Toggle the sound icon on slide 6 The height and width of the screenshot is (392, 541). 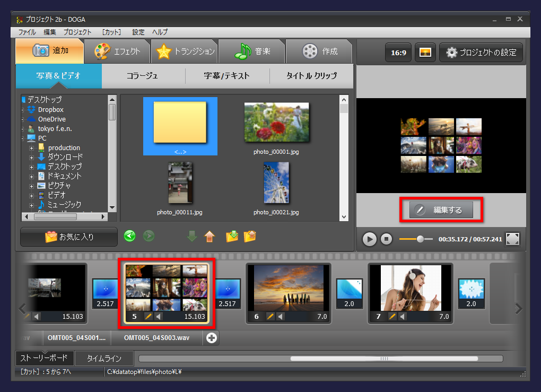tap(281, 317)
